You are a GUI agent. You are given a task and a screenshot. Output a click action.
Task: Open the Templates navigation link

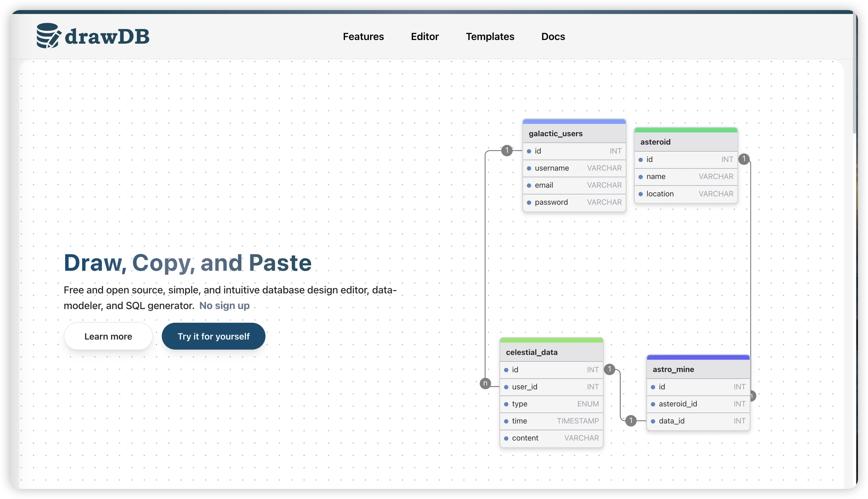pyautogui.click(x=490, y=36)
